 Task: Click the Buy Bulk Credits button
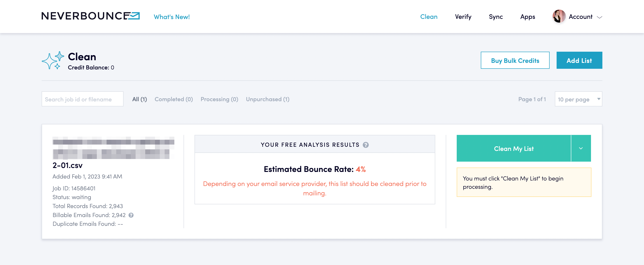point(515,60)
